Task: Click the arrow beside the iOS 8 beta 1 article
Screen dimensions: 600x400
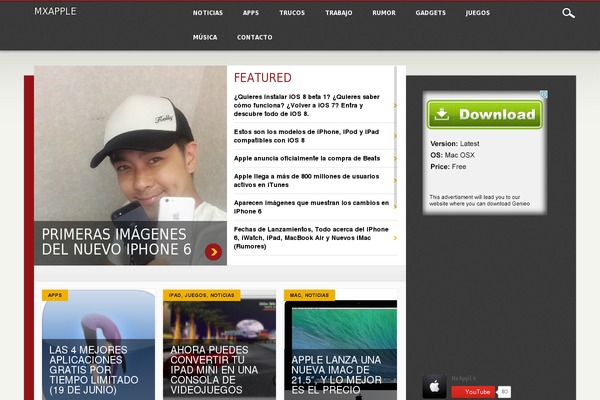Action: tap(395, 105)
